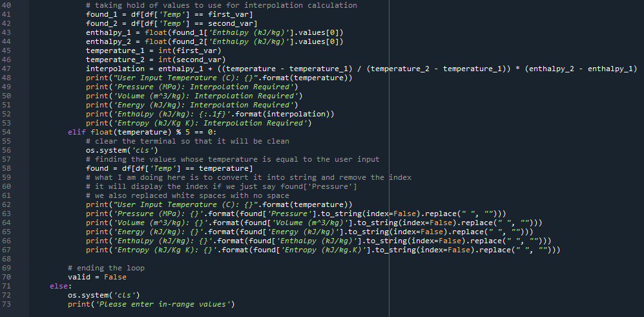This screenshot has height=317, width=644.
Task: Click the 'elif float(temperature) % 5 == 0:' line
Action: [142, 132]
